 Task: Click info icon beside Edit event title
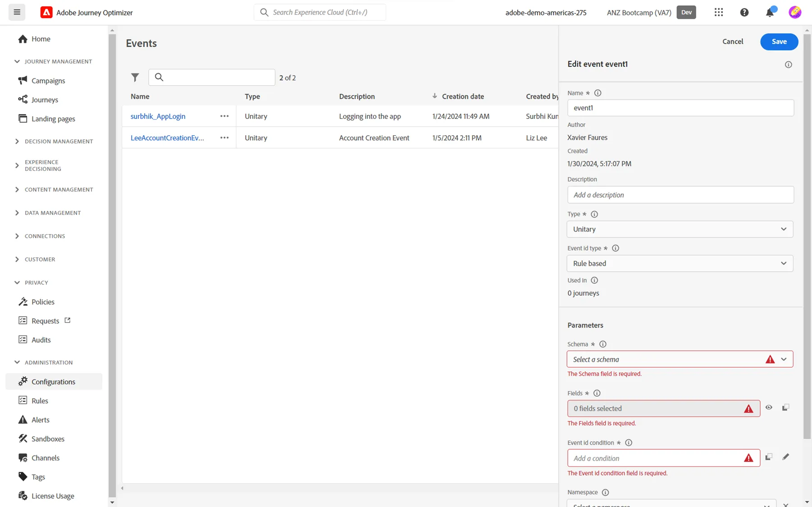point(788,64)
